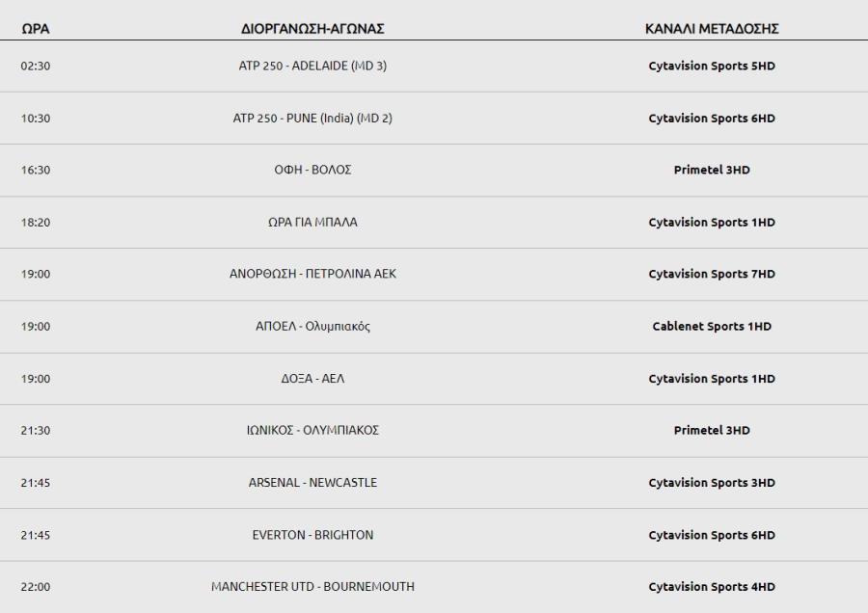Select the ATP 250 - ADELAIDE (MD 3) event
The height and width of the screenshot is (613, 868).
point(312,66)
